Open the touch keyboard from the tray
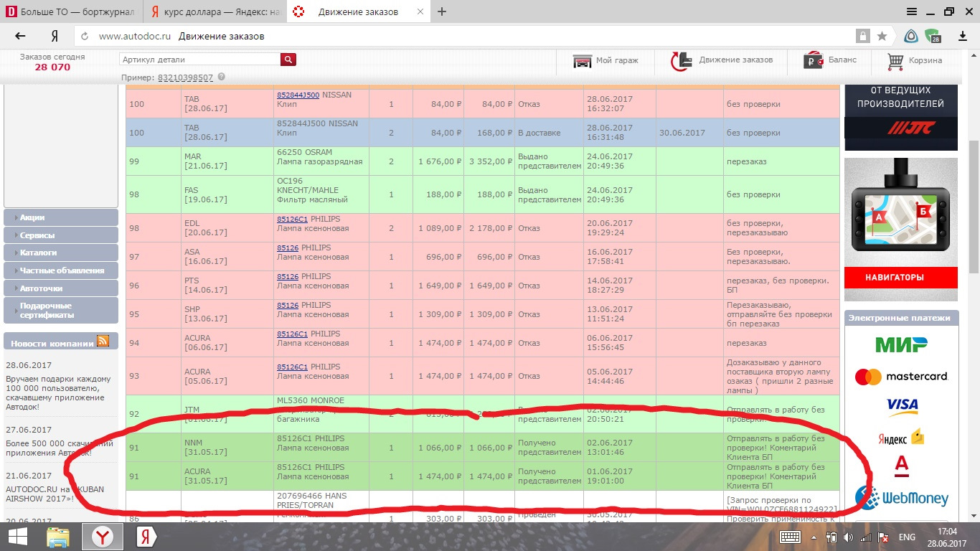 pos(790,537)
